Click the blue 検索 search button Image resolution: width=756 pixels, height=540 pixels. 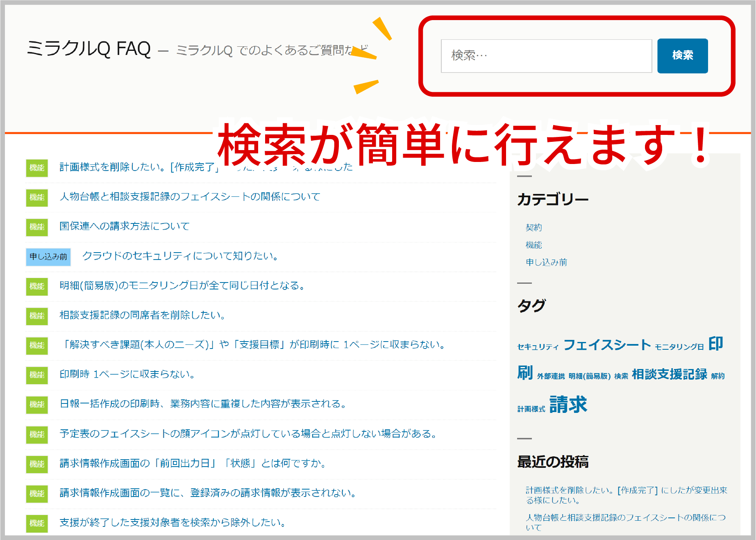click(682, 56)
